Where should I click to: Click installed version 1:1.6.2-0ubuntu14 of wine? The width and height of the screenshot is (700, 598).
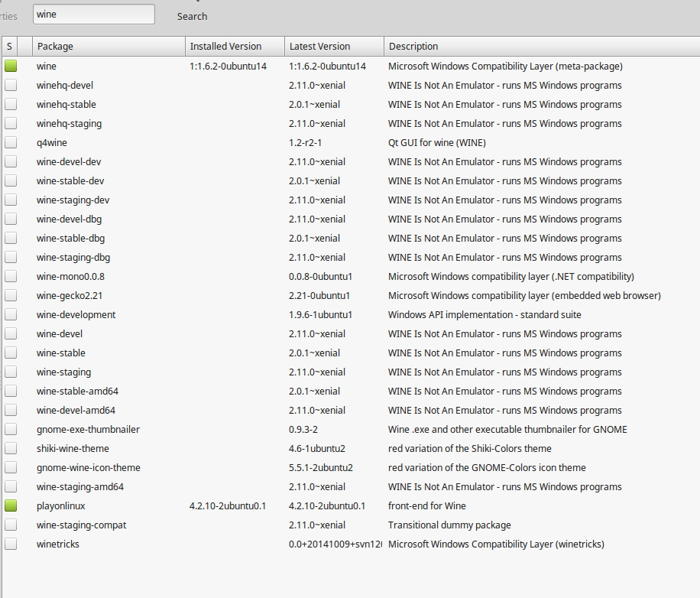228,66
